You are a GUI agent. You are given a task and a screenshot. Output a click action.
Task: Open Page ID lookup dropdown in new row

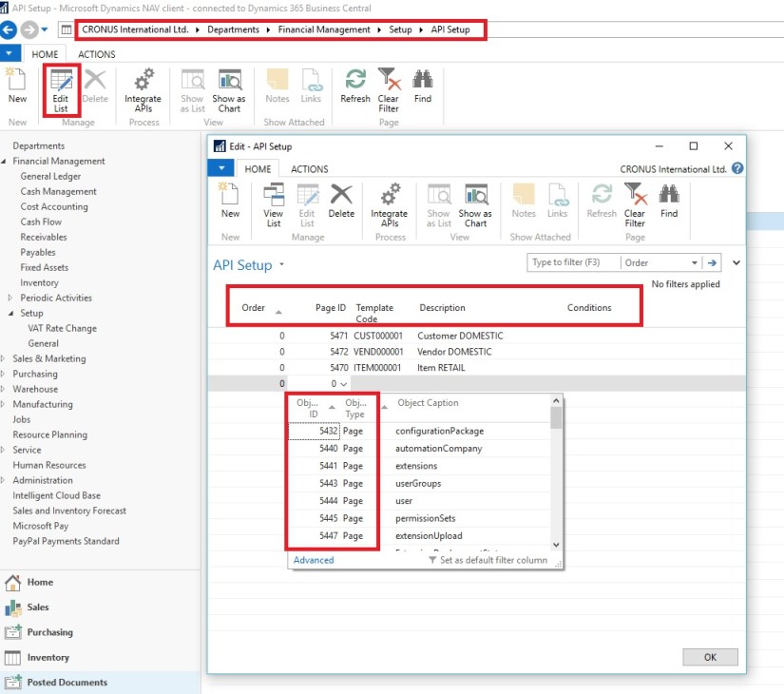[x=343, y=384]
